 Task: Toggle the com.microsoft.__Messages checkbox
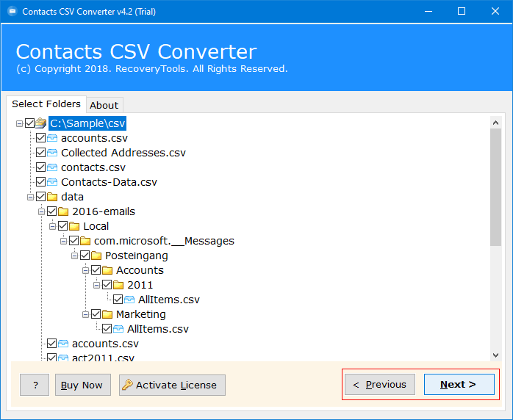[x=74, y=241]
